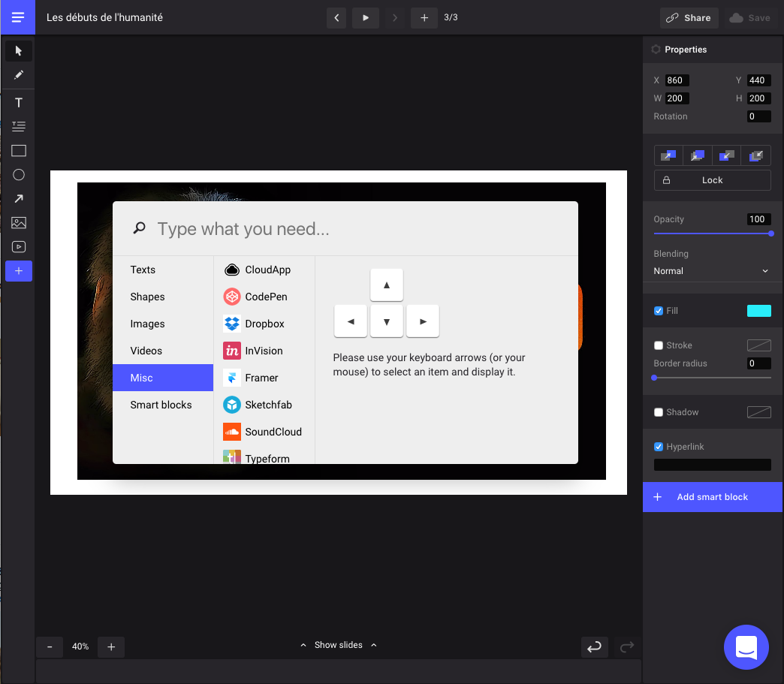The width and height of the screenshot is (784, 684).
Task: Select the Images category
Action: (147, 324)
